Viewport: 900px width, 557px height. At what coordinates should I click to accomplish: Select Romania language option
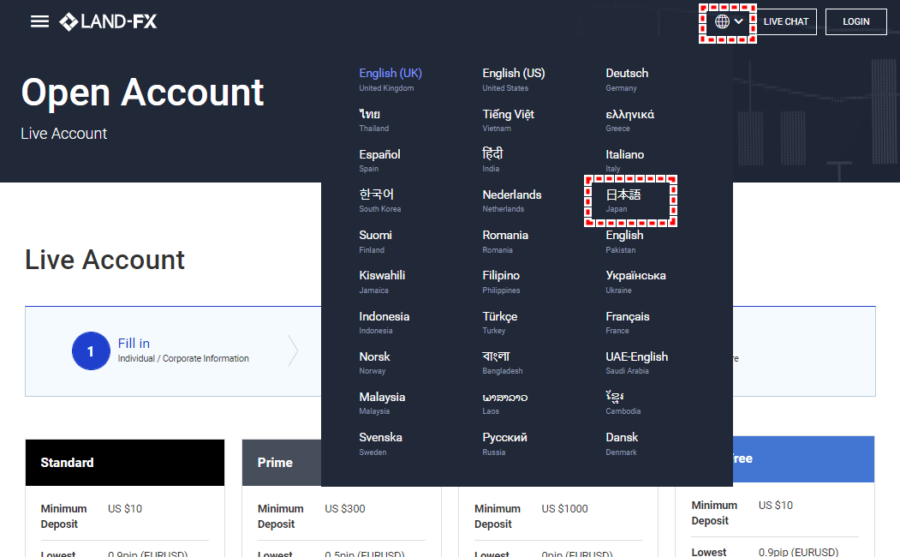tap(505, 241)
